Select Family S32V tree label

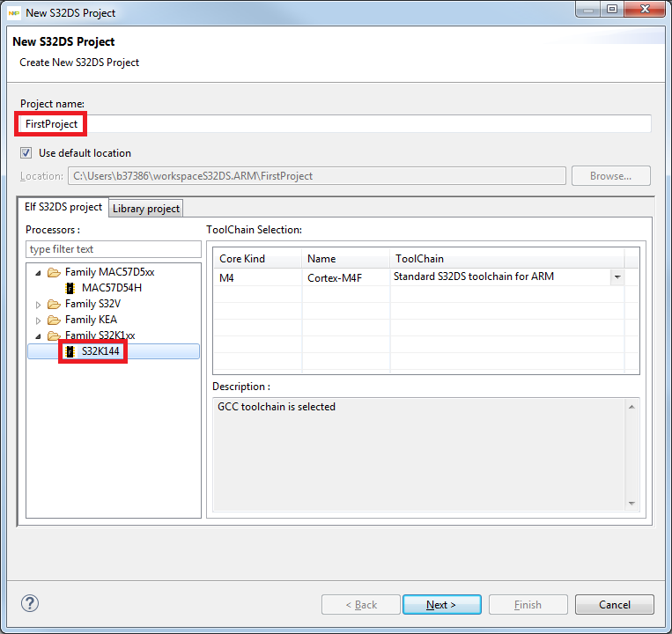92,304
